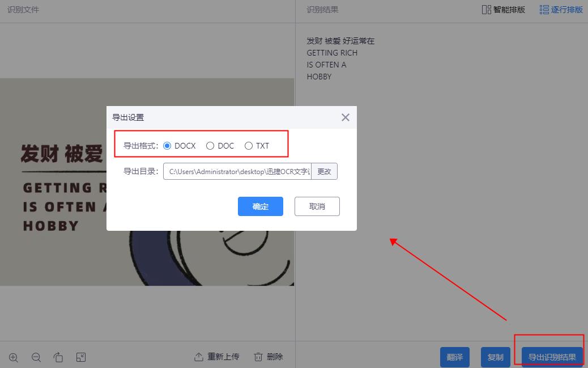The width and height of the screenshot is (588, 368).
Task: Select the 逐行排版 list layout icon
Action: [544, 9]
